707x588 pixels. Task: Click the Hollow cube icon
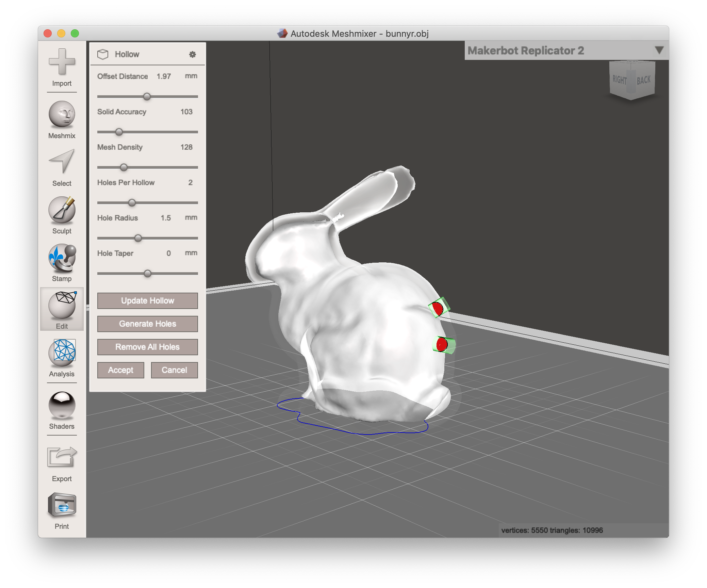103,54
